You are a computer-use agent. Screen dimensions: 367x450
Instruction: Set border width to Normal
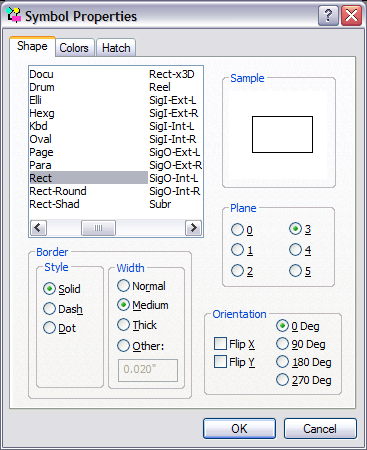point(141,286)
